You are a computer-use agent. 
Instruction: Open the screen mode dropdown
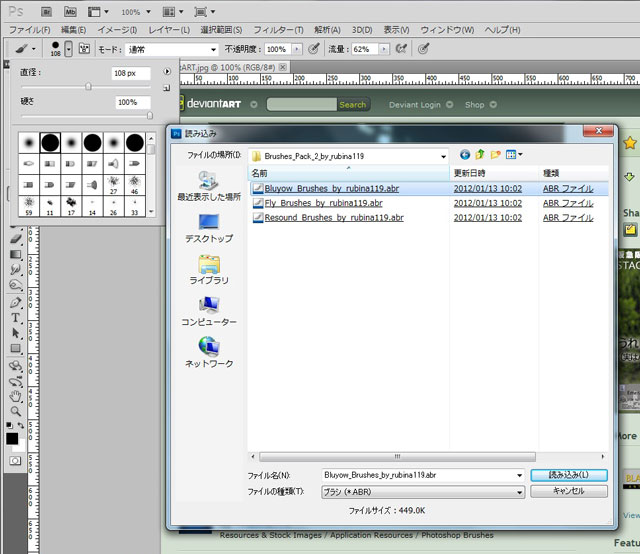[x=204, y=12]
